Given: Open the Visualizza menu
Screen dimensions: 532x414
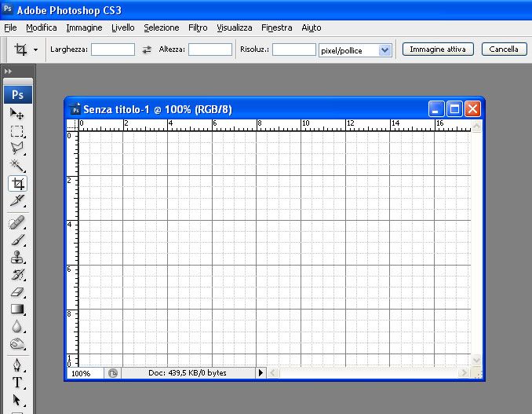Looking at the screenshot, I should [235, 27].
